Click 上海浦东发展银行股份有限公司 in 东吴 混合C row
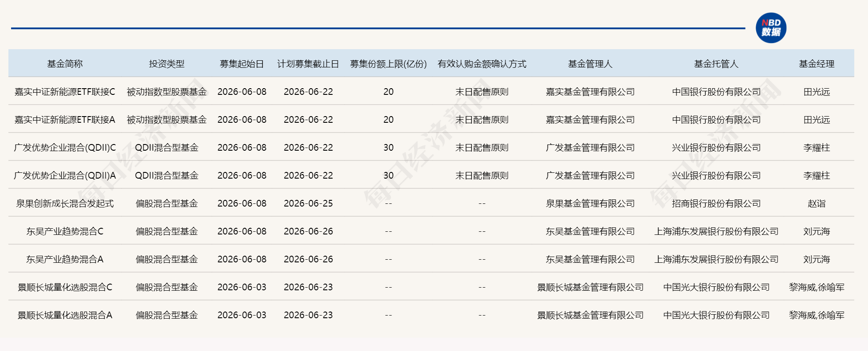 coord(716,231)
